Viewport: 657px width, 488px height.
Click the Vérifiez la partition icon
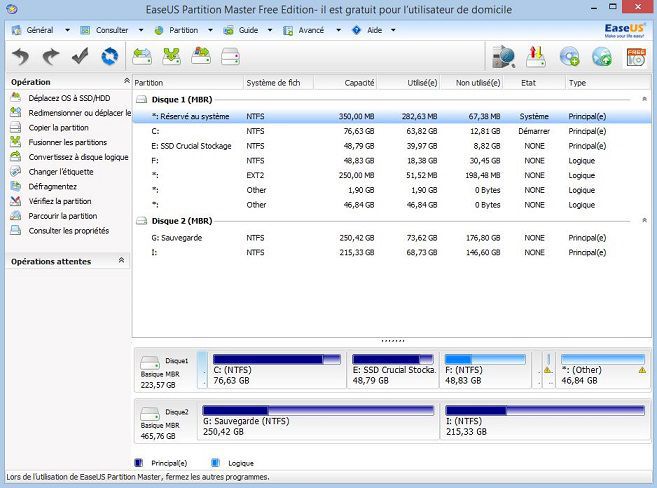(16, 201)
